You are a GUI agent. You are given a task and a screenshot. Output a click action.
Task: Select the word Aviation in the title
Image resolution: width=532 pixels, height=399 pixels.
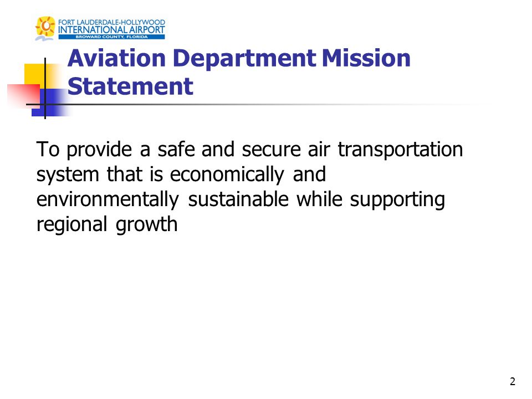pos(117,58)
